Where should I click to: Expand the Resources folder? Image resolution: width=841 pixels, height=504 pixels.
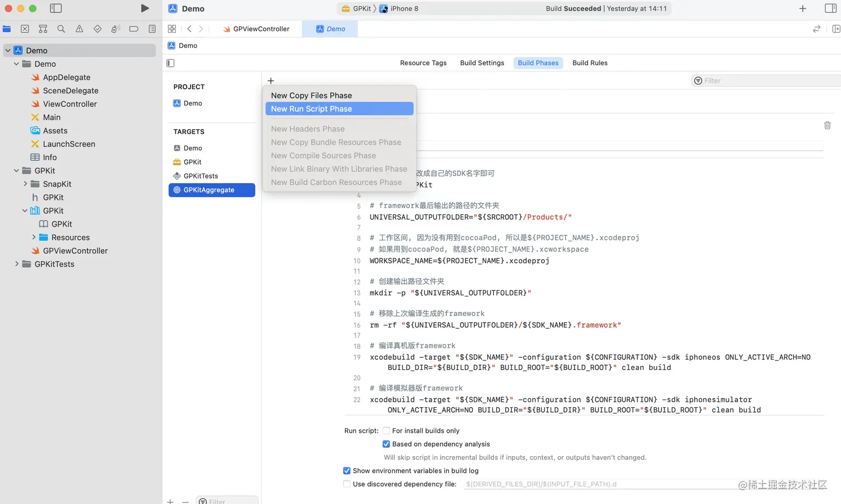click(34, 238)
